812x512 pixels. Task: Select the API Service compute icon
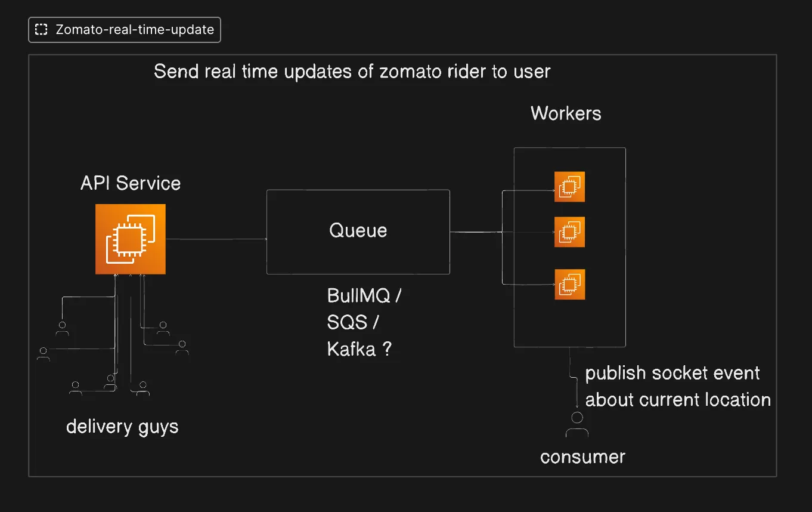[131, 239]
